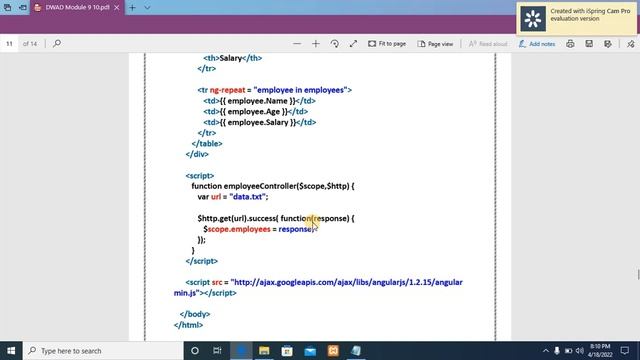
Task: Click the employeeController function name
Action: coord(259,186)
